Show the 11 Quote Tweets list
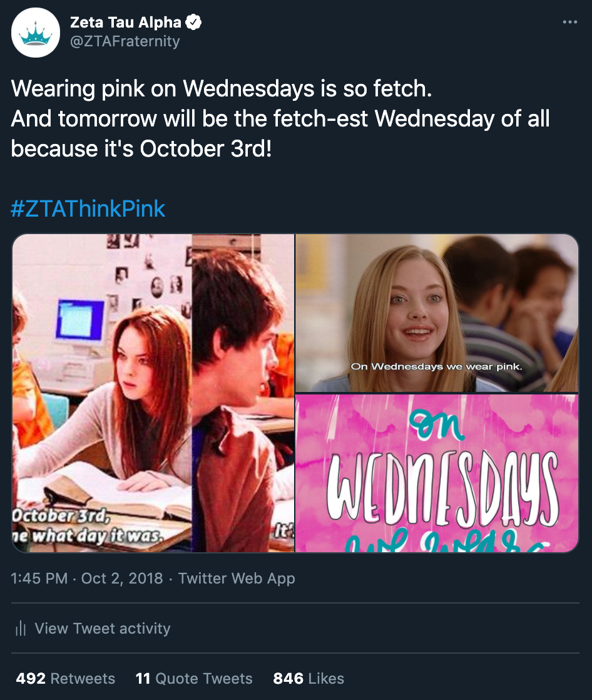The image size is (592, 700). pos(194,679)
